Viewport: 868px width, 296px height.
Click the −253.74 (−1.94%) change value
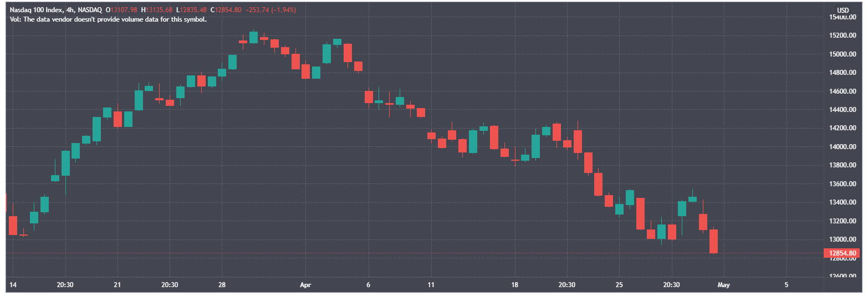274,10
